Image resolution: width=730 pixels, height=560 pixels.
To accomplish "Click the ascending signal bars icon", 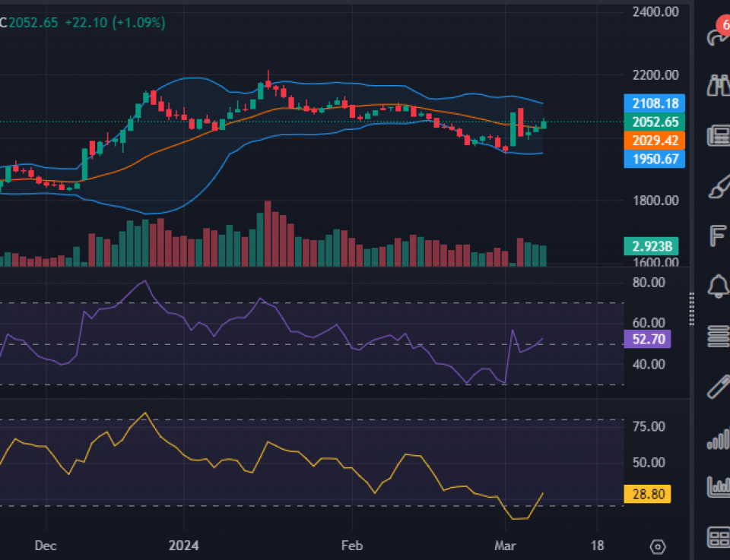I will [718, 438].
